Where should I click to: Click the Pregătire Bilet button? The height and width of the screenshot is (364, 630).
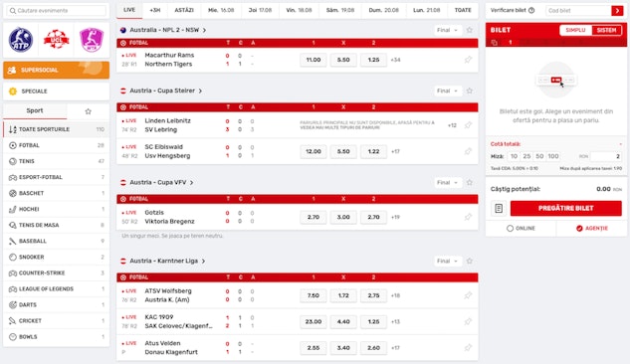pos(565,208)
